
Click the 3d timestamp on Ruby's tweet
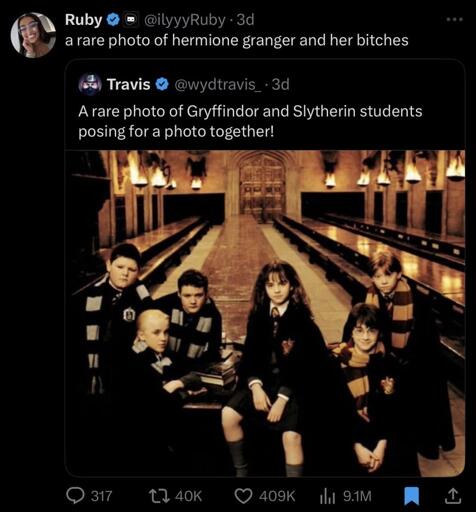(245, 20)
